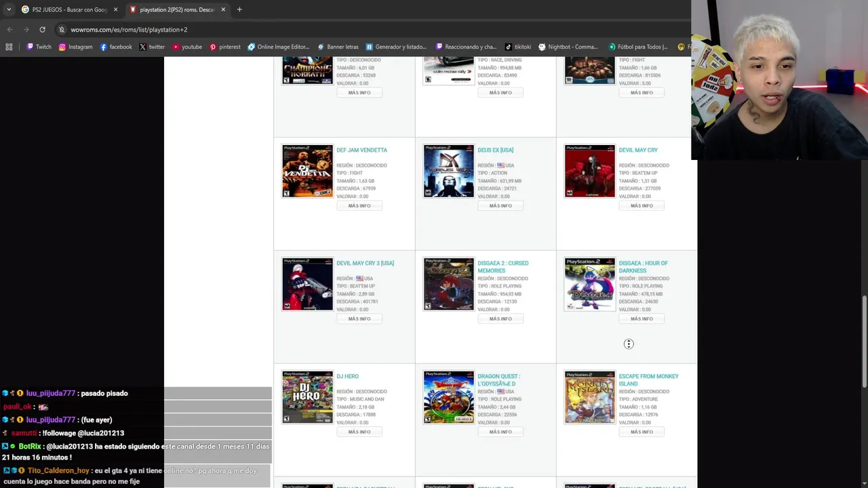The height and width of the screenshot is (488, 868).
Task: Open Escape from Monkey Island link
Action: [648, 380]
